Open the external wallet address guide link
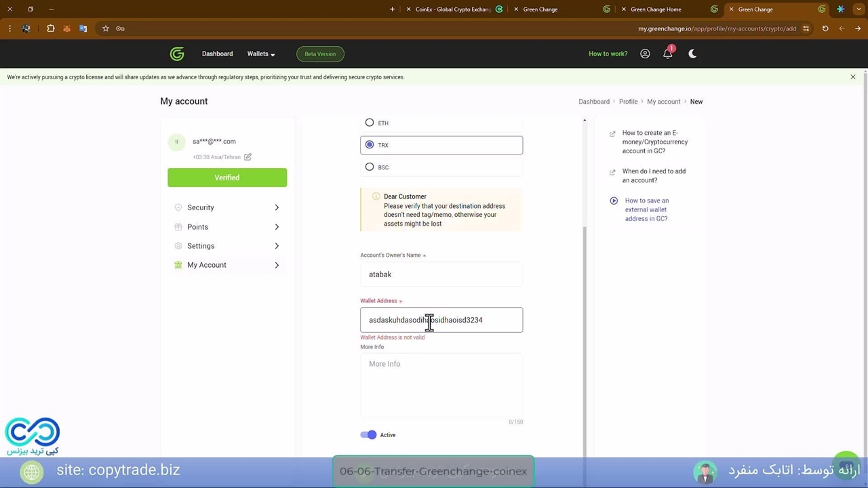This screenshot has width=868, height=488. point(646,209)
